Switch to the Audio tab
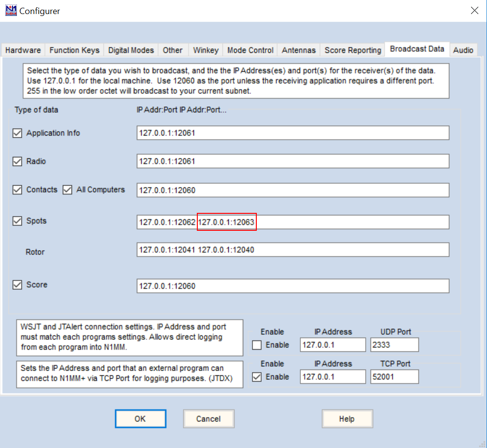The height and width of the screenshot is (448, 487). (x=463, y=50)
